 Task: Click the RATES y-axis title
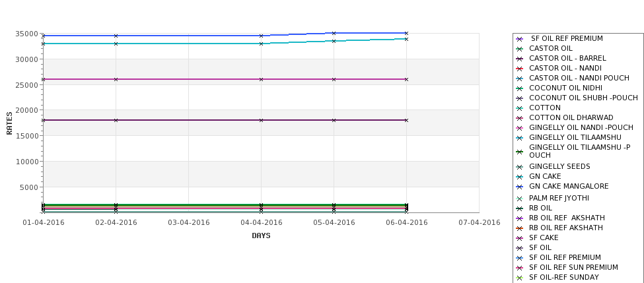[x=9, y=123]
